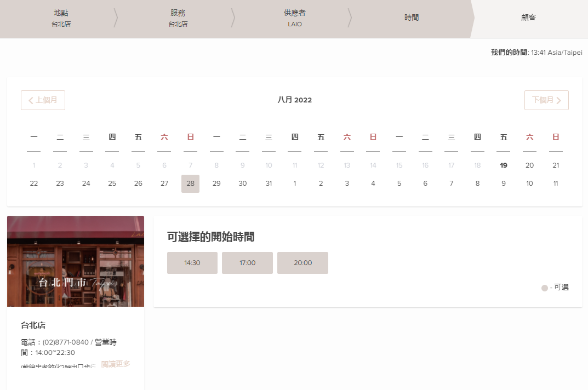Pick date 20 in the calendar
Screen dimensions: 588x390
click(529, 165)
